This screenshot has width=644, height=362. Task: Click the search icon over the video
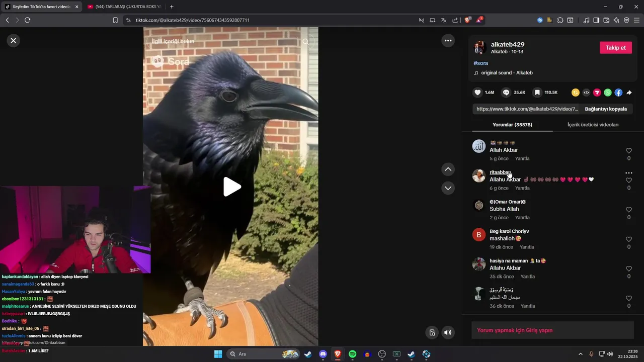pos(305,42)
